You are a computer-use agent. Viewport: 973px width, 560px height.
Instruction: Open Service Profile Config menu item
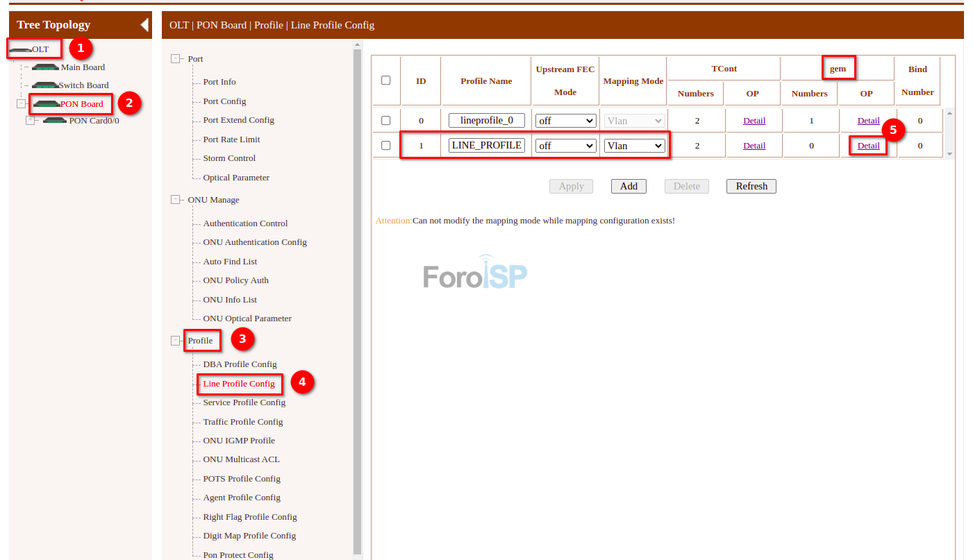[x=244, y=402]
